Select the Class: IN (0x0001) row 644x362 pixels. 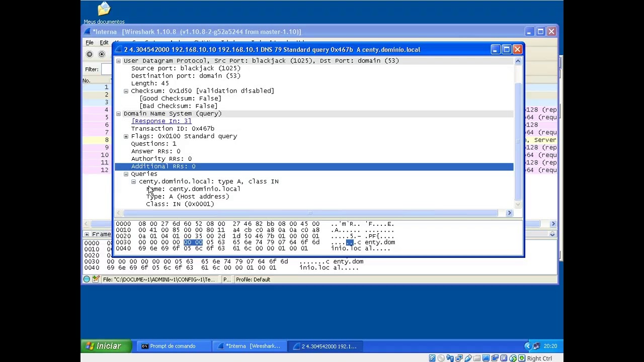180,204
